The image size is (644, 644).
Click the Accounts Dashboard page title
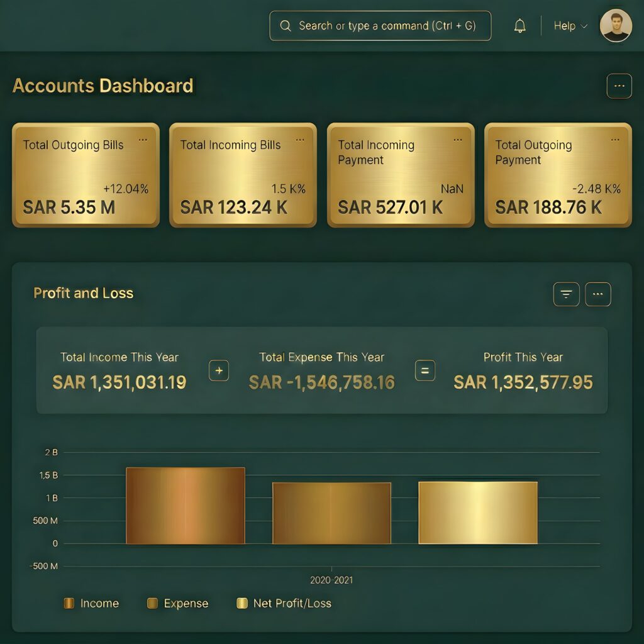103,86
